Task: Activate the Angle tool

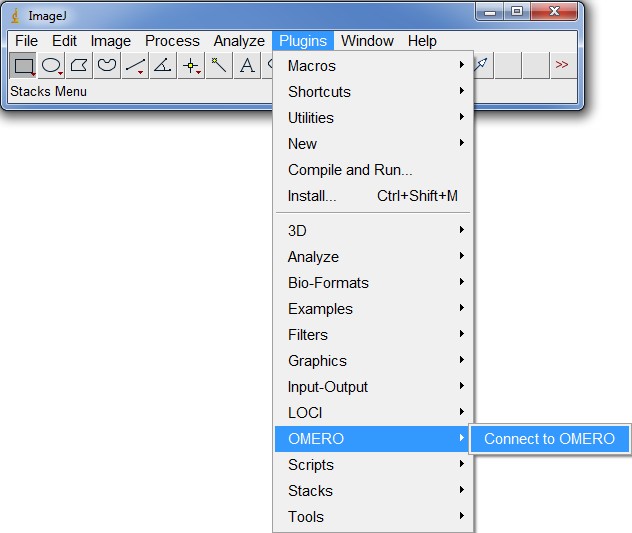Action: click(163, 66)
